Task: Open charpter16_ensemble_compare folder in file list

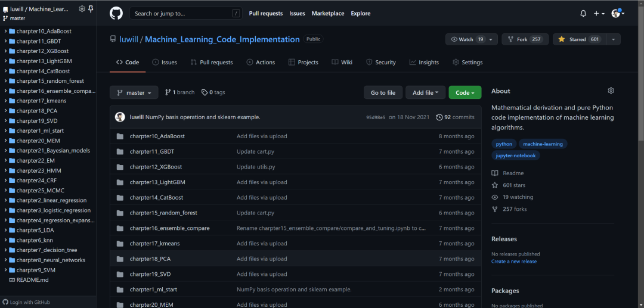Action: [169, 228]
